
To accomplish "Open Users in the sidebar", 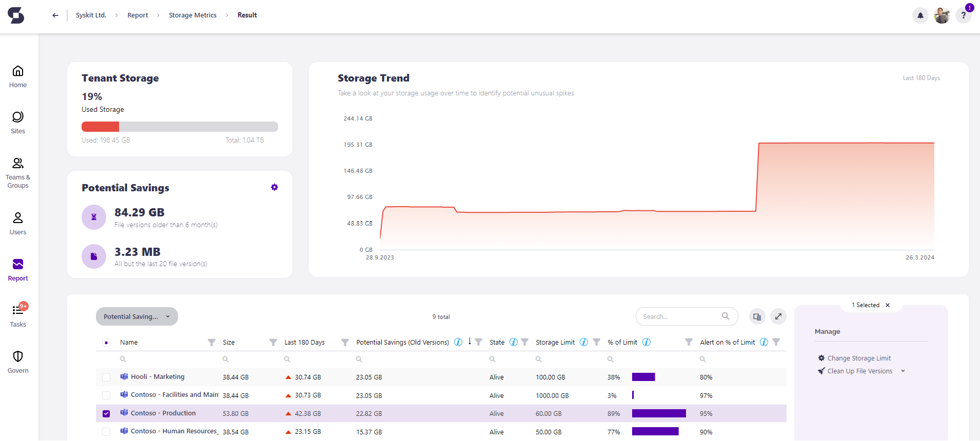I will pyautogui.click(x=18, y=224).
